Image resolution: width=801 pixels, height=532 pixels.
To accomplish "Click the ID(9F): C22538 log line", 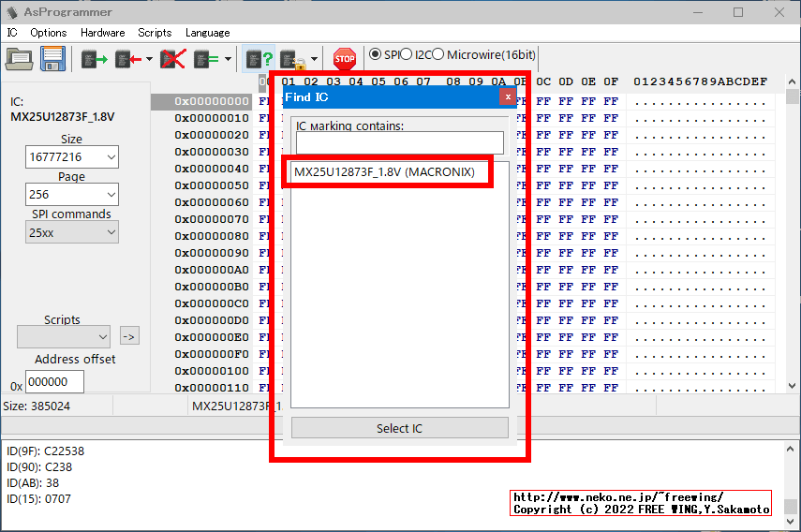I will point(46,451).
